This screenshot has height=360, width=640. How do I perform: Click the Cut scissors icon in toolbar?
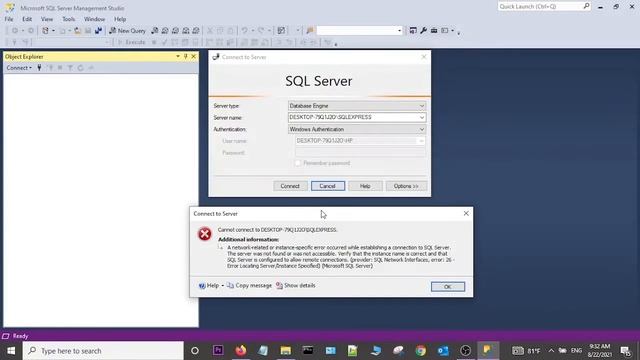click(210, 31)
